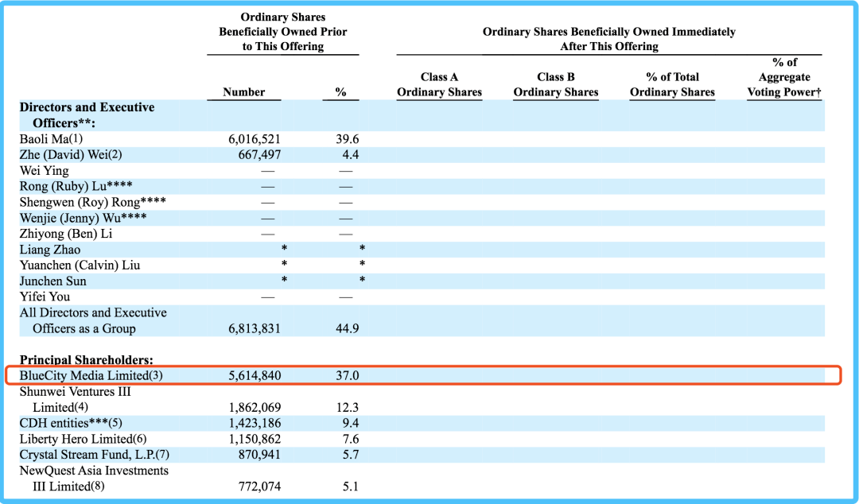Click the share count 6,016,521
Image resolution: width=859 pixels, height=504 pixels.
(x=255, y=139)
